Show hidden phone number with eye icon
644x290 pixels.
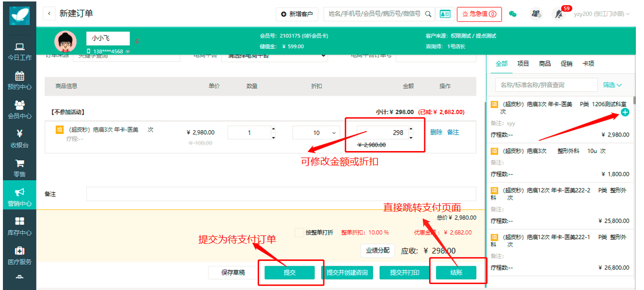(128, 51)
